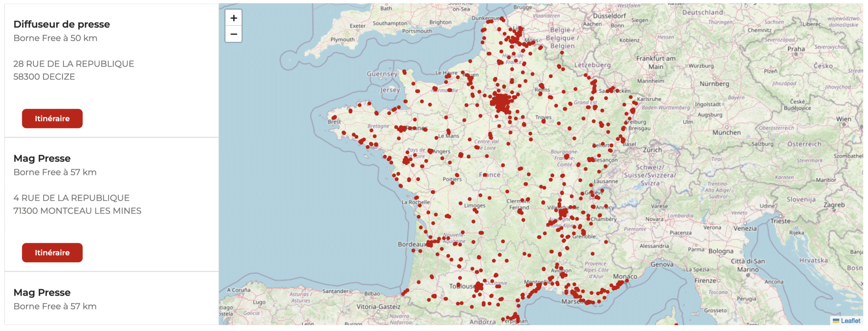Click the Guernsey label on the map
The image size is (868, 331).
point(382,74)
